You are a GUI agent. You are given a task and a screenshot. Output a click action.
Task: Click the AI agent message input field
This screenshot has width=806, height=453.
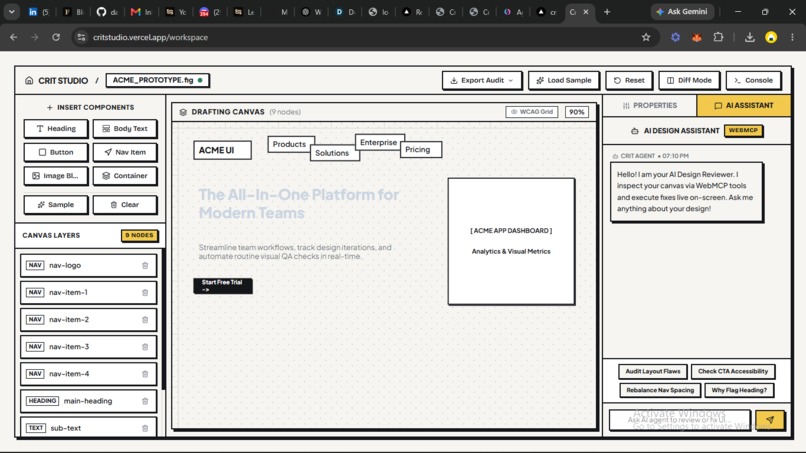[x=680, y=420]
